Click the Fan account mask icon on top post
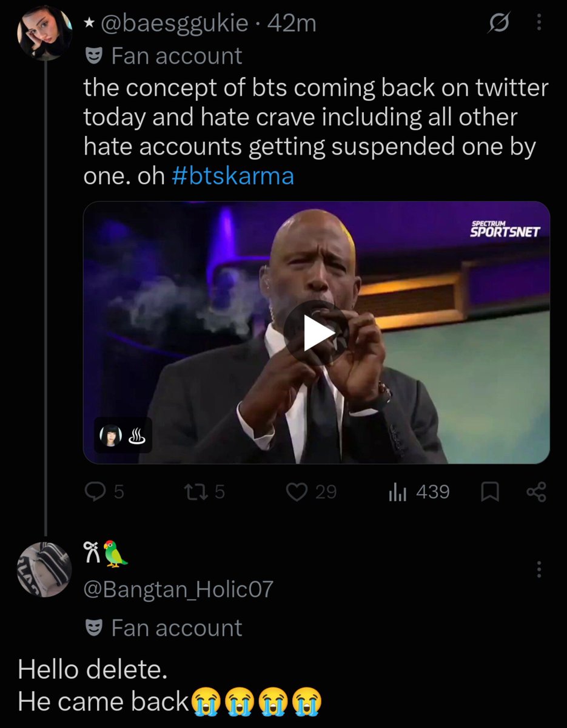This screenshot has height=728, width=567. click(95, 56)
